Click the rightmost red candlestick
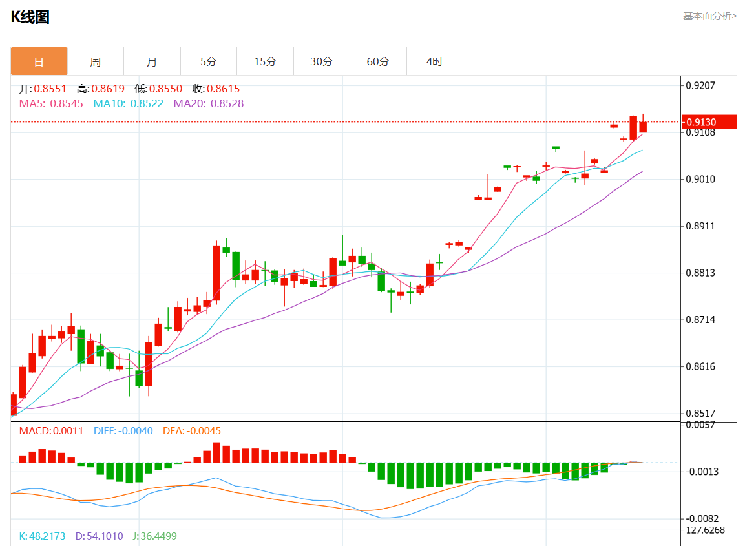Screen dimensions: 756x546 [x=643, y=127]
